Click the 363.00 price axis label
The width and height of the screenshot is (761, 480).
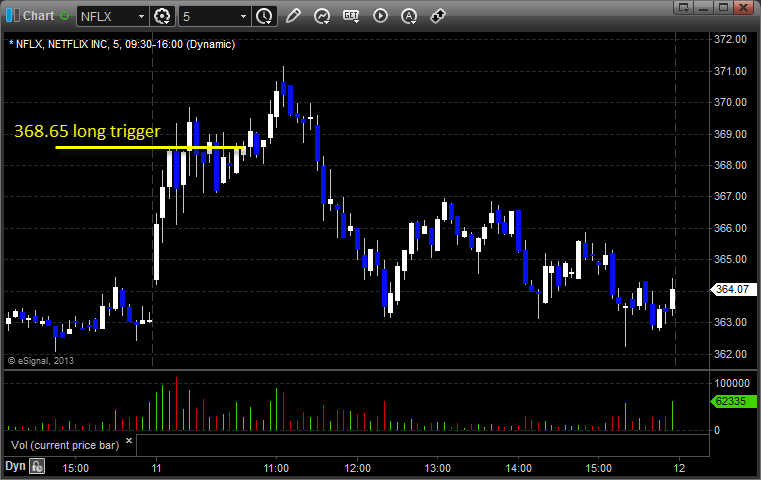click(730, 322)
